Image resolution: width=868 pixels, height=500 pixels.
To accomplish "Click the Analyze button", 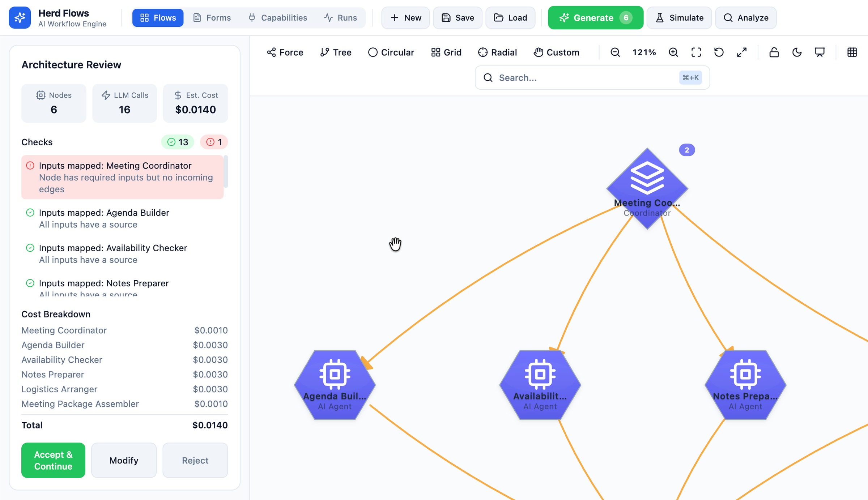I will pos(746,18).
